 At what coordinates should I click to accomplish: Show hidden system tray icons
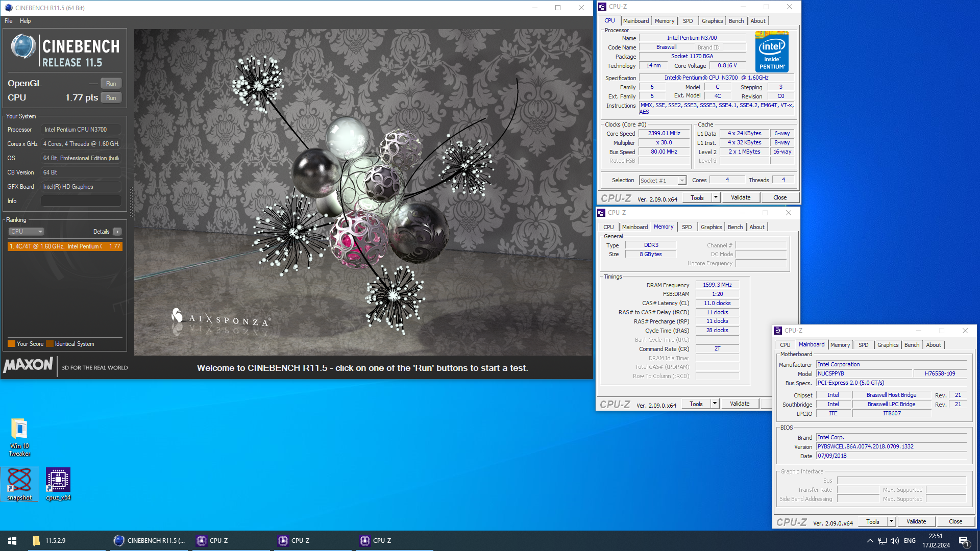tap(870, 541)
